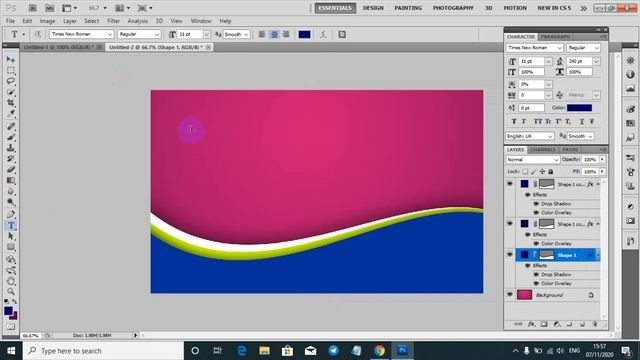The width and height of the screenshot is (640, 360).
Task: Click the Windows search box in taskbar
Action: tap(103, 351)
